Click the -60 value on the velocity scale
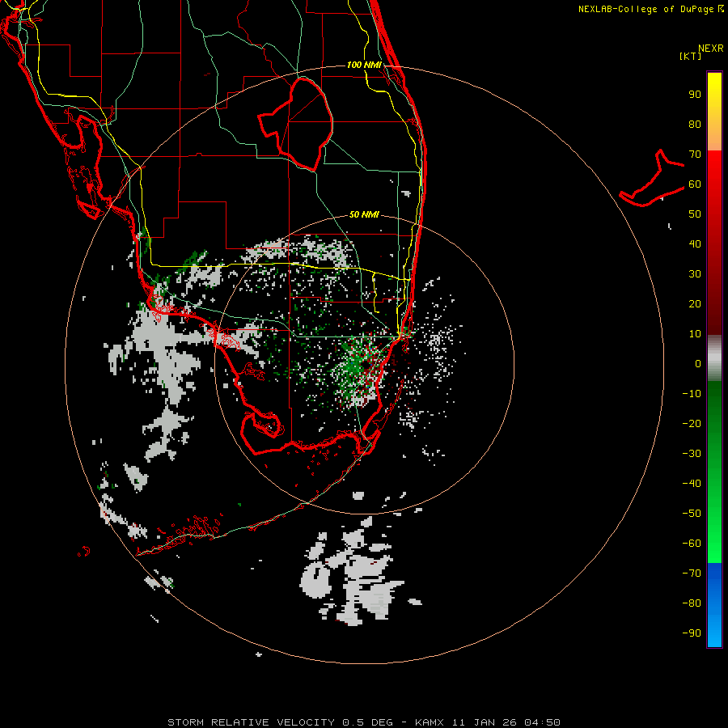The width and height of the screenshot is (728, 728). click(x=692, y=544)
